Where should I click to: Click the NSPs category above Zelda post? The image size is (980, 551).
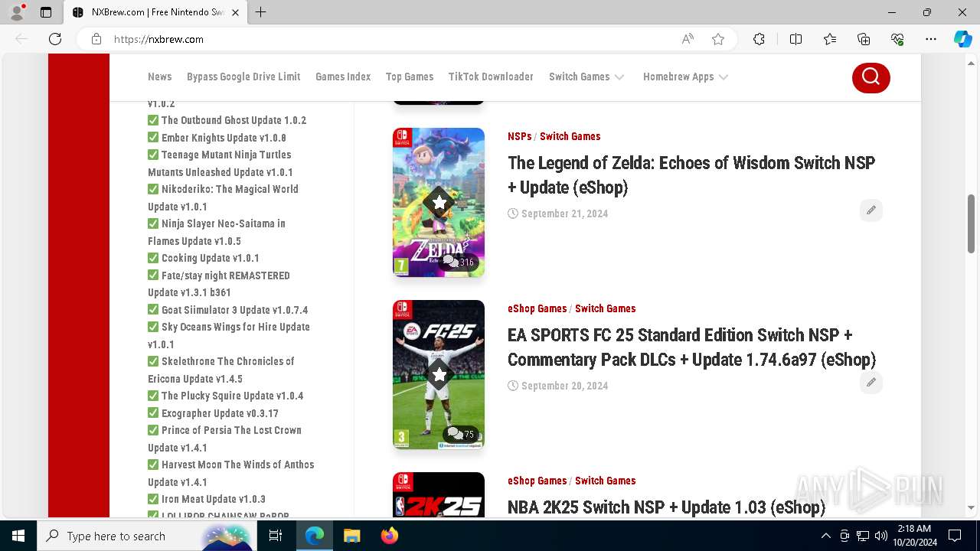coord(519,136)
